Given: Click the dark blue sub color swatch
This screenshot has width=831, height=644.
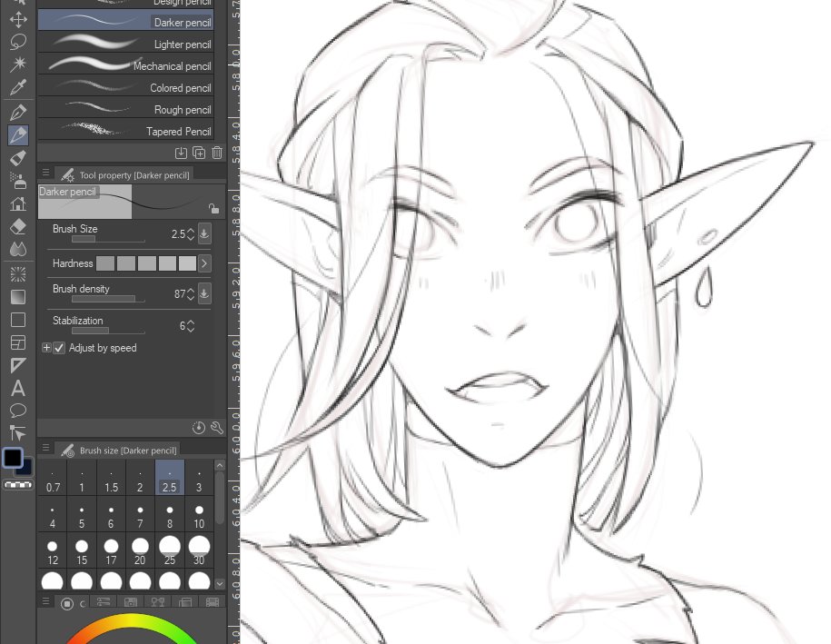Looking at the screenshot, I should point(26,468).
